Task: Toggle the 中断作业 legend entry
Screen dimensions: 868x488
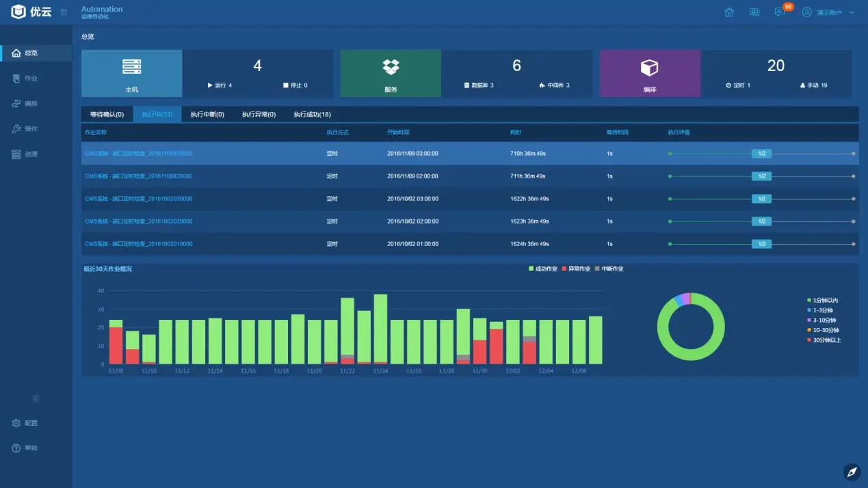Action: click(x=609, y=269)
